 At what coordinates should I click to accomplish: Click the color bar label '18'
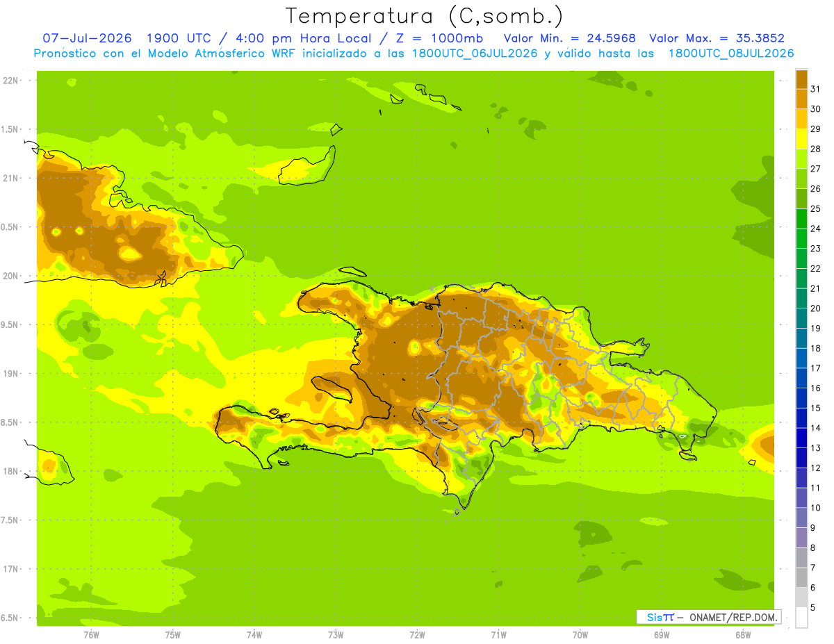point(815,348)
